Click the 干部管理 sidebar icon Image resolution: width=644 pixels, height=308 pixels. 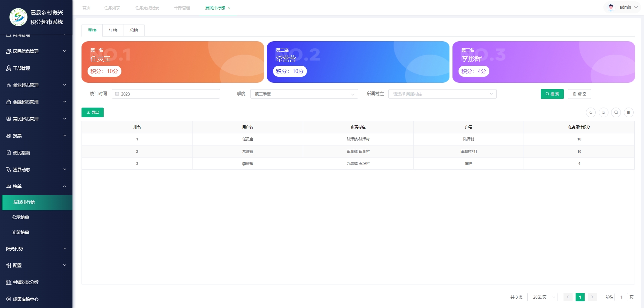[x=9, y=68]
